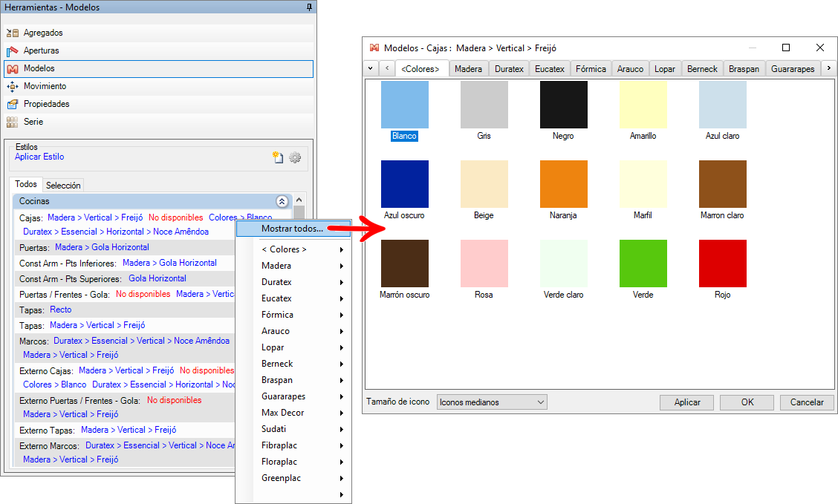Open Berneck entry in the context menu
This screenshot has width=838, height=504.
[293, 364]
